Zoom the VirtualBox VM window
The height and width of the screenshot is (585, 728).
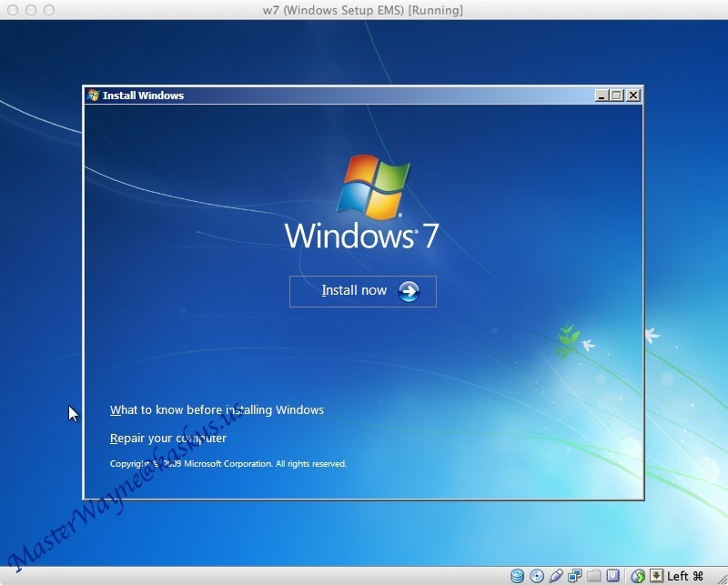[x=48, y=10]
